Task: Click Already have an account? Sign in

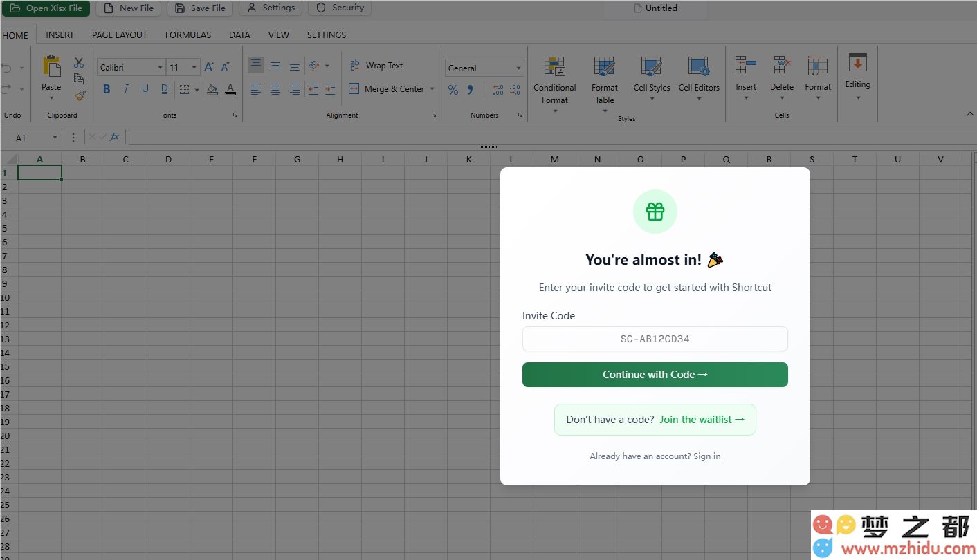Action: tap(655, 456)
